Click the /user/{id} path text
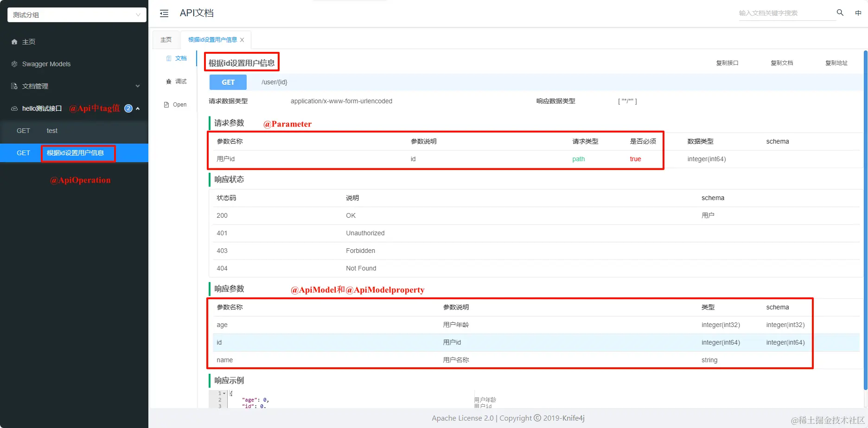This screenshot has height=428, width=868. click(274, 82)
